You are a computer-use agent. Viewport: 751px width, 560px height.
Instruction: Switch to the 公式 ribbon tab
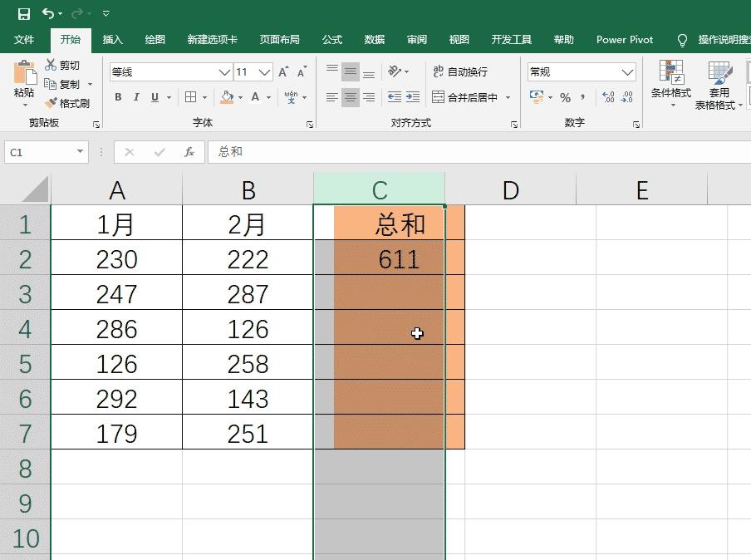(x=331, y=39)
